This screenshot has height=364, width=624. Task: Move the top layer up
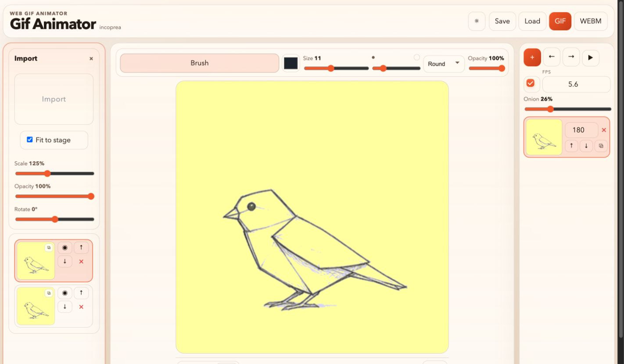[x=81, y=248]
